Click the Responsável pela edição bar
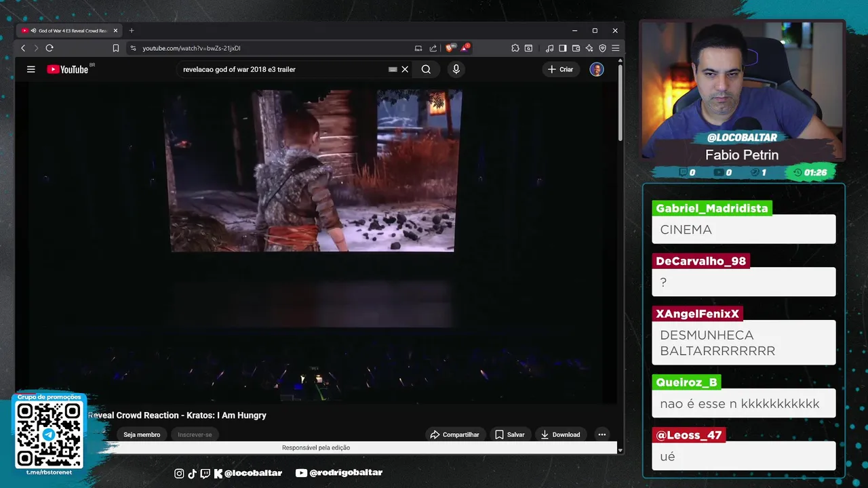 click(316, 447)
